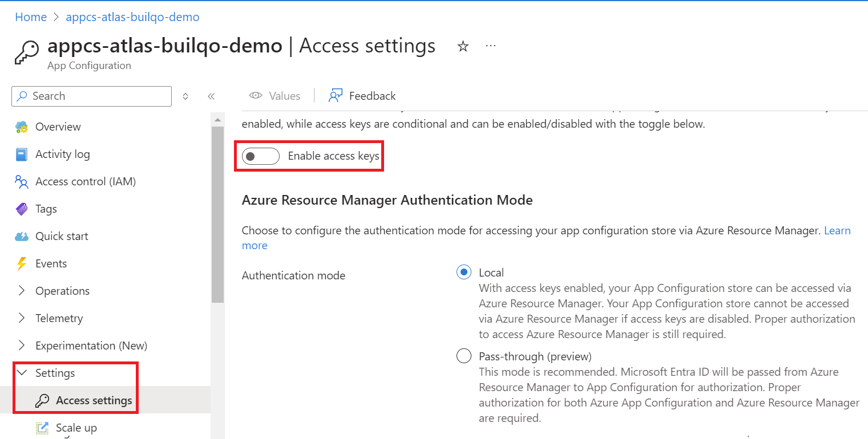This screenshot has width=868, height=439.
Task: Click the Activity log icon
Action: [x=22, y=155]
